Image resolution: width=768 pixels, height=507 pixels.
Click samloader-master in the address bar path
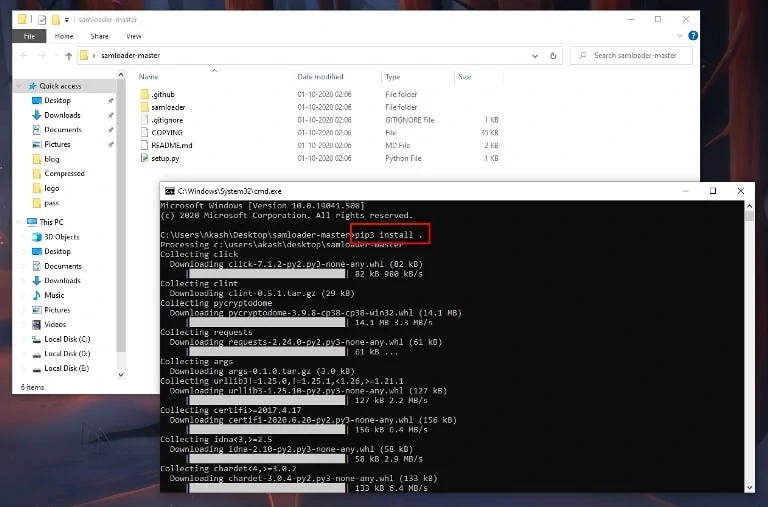[x=131, y=55]
